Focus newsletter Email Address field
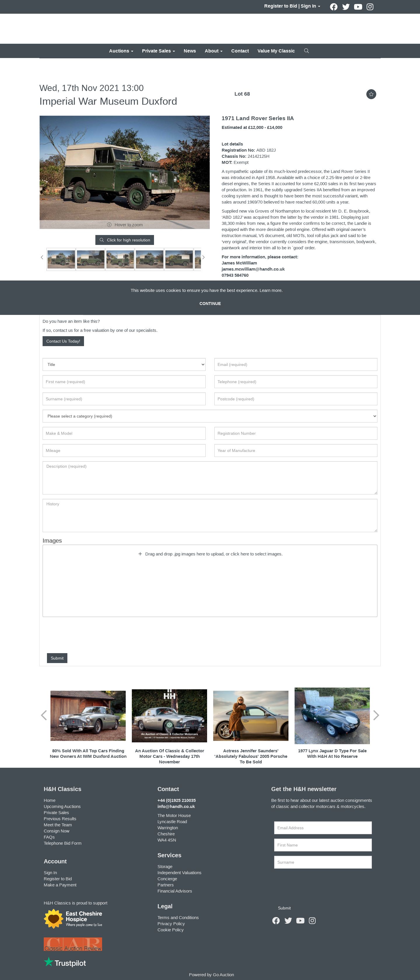This screenshot has height=980, width=420. pyautogui.click(x=323, y=828)
